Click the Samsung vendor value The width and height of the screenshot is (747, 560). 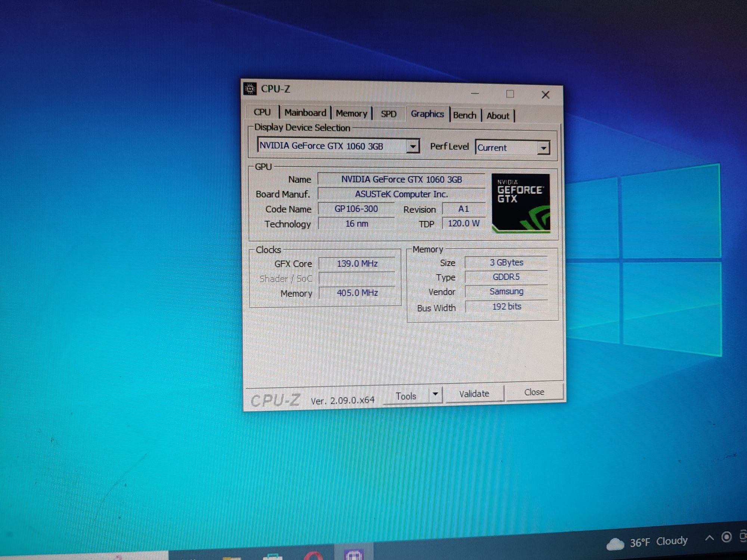click(506, 291)
